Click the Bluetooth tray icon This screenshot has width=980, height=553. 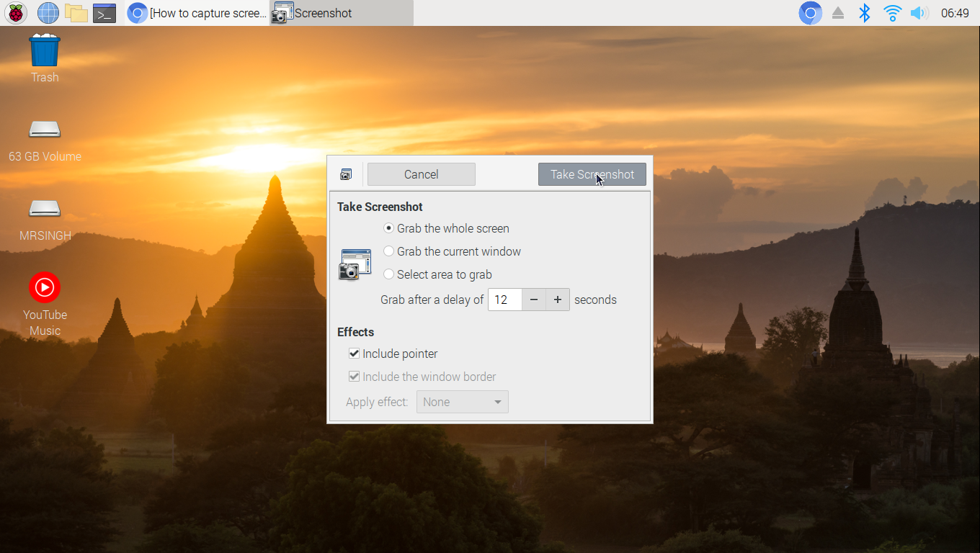865,13
